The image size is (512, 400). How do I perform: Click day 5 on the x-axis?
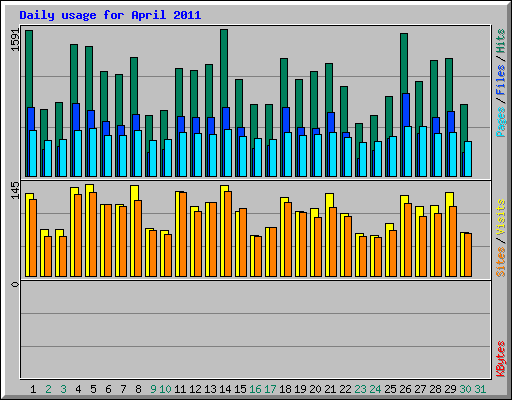point(93,389)
